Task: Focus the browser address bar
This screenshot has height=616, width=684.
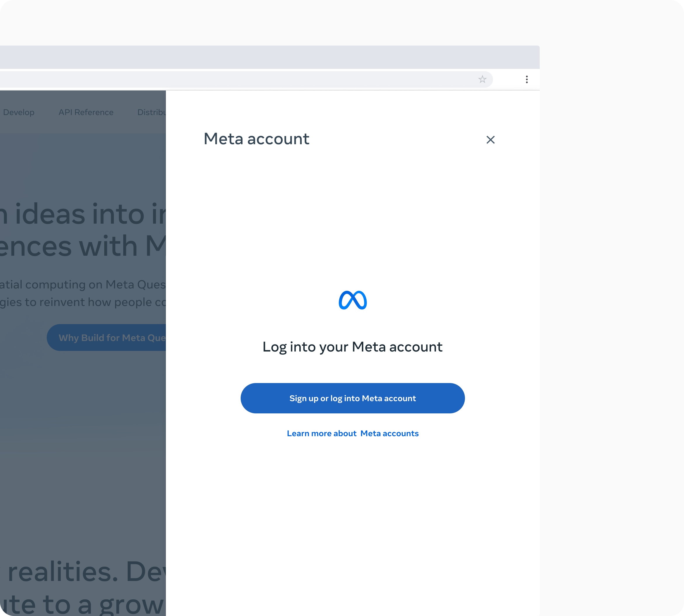Action: (237, 79)
